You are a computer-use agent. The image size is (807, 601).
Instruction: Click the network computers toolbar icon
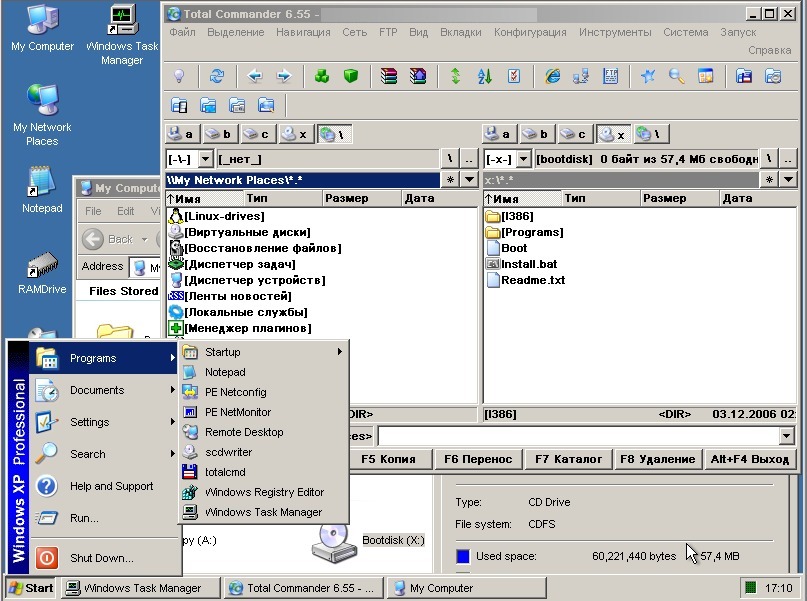[581, 76]
